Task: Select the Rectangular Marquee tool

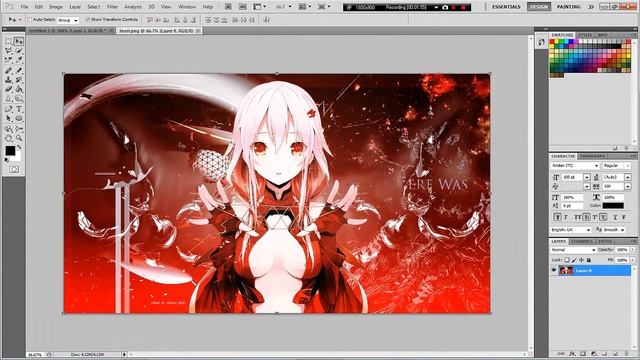Action: (x=9, y=41)
